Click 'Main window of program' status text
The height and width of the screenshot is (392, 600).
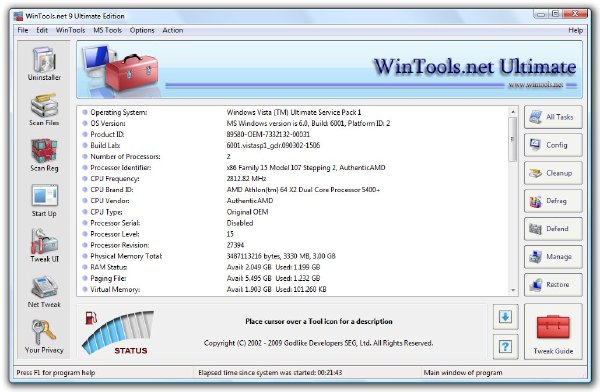pyautogui.click(x=463, y=372)
